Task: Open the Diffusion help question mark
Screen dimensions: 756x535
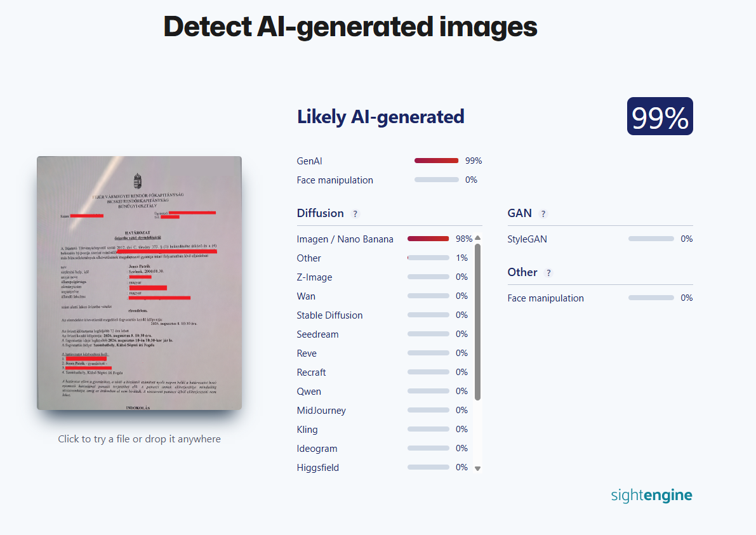Action: pyautogui.click(x=355, y=213)
